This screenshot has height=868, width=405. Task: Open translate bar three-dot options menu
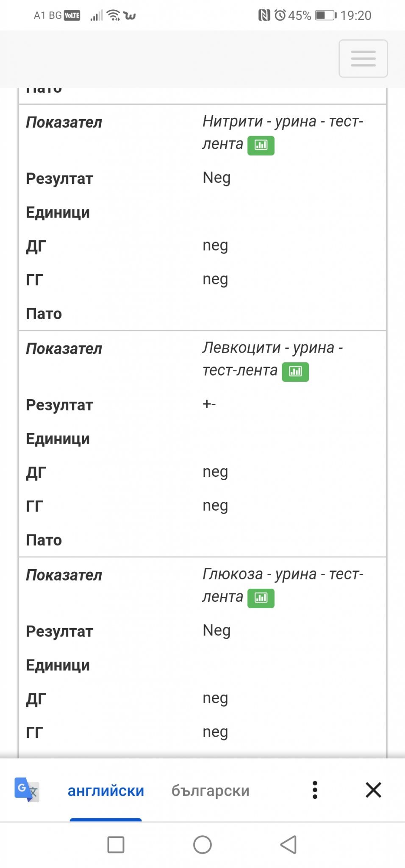click(315, 790)
